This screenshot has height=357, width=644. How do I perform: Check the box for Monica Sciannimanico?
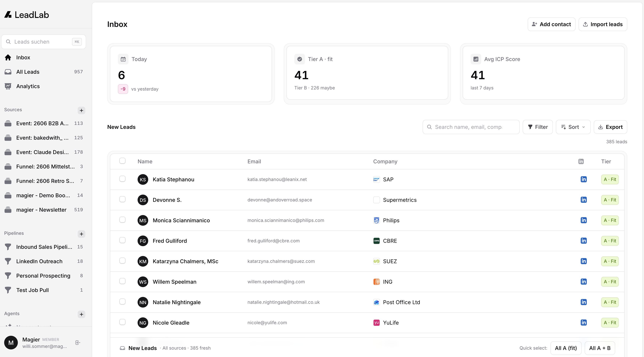[x=122, y=220]
